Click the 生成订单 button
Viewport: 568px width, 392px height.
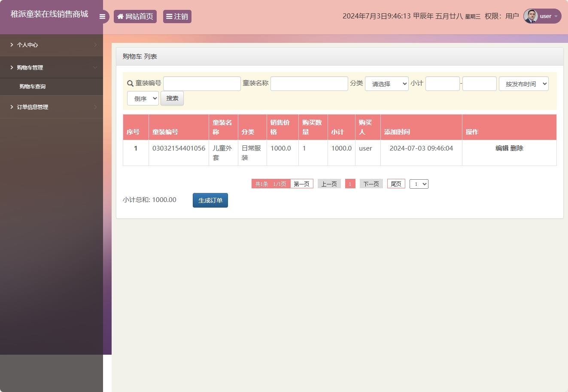click(210, 200)
